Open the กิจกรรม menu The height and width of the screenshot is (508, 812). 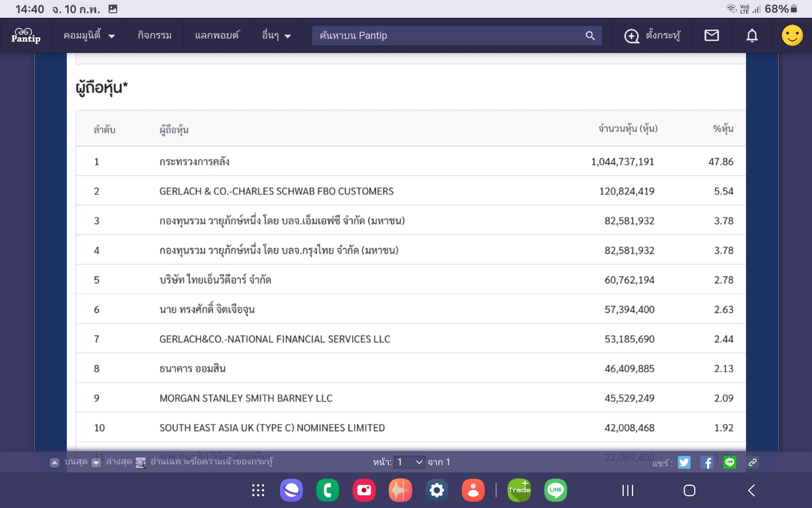(x=154, y=36)
